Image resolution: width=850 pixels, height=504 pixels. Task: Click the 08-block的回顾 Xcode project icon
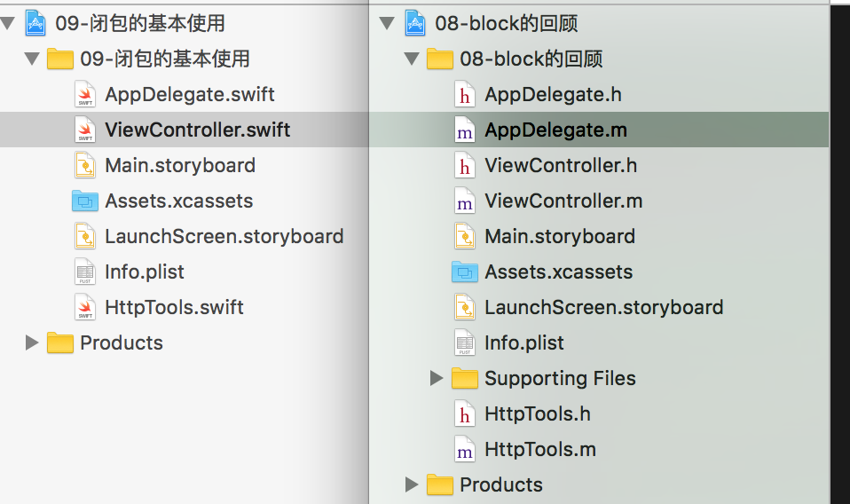[415, 23]
